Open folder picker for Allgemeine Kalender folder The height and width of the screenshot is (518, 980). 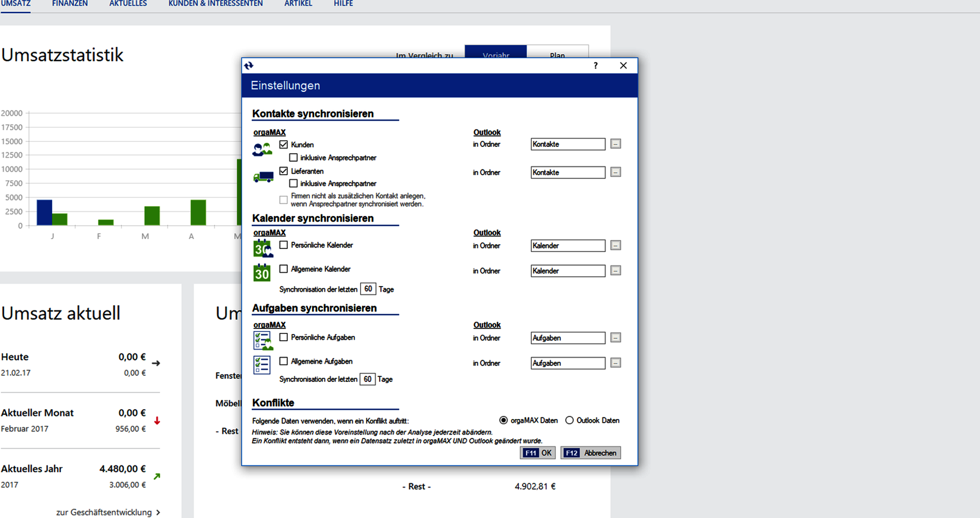click(x=615, y=271)
